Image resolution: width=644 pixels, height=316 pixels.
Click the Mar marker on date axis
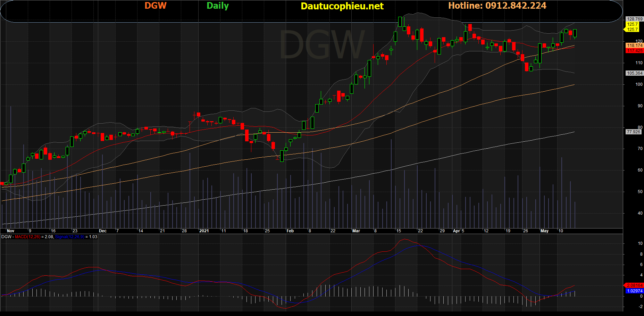click(x=356, y=231)
